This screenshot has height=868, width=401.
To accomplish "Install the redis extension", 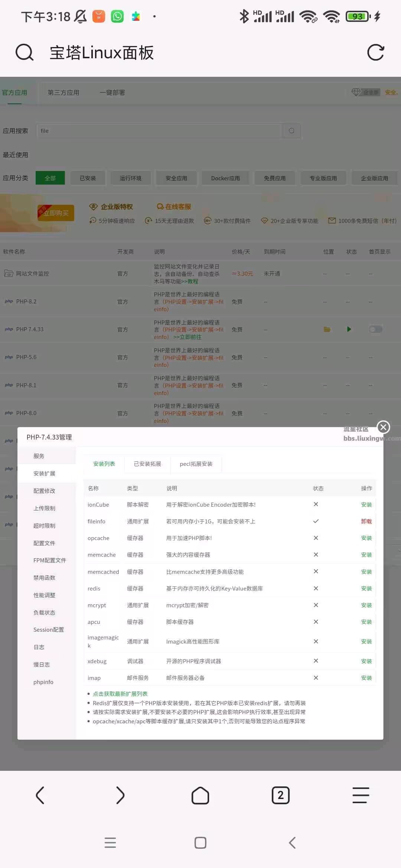I will pos(366,588).
